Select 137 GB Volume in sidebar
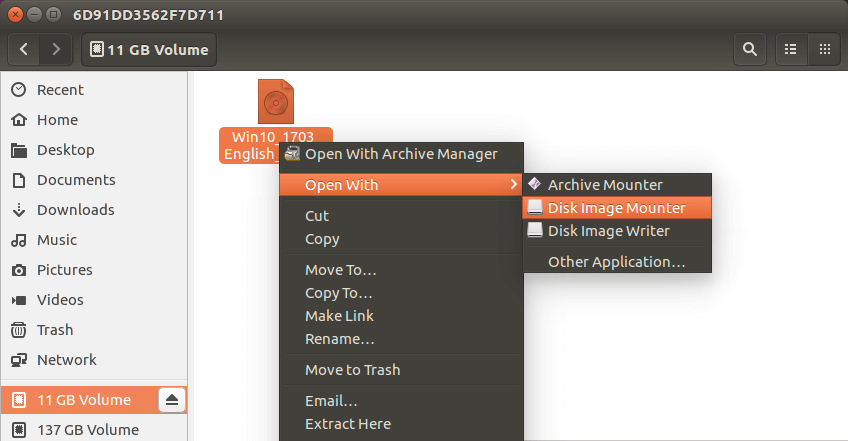The height and width of the screenshot is (441, 848). 87,430
